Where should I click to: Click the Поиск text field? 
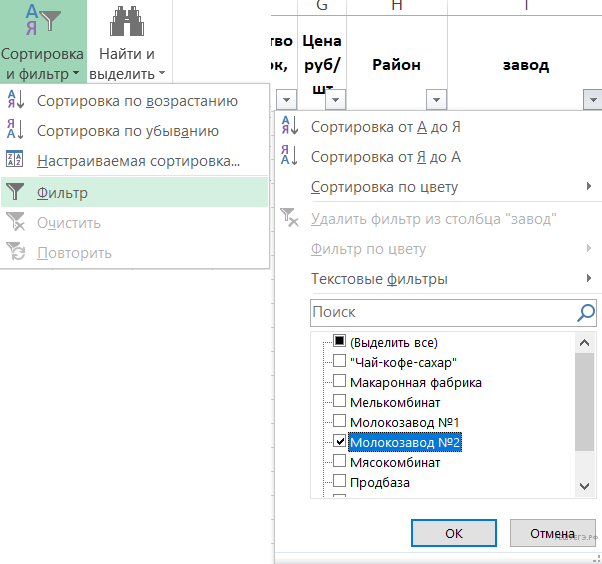coord(440,313)
